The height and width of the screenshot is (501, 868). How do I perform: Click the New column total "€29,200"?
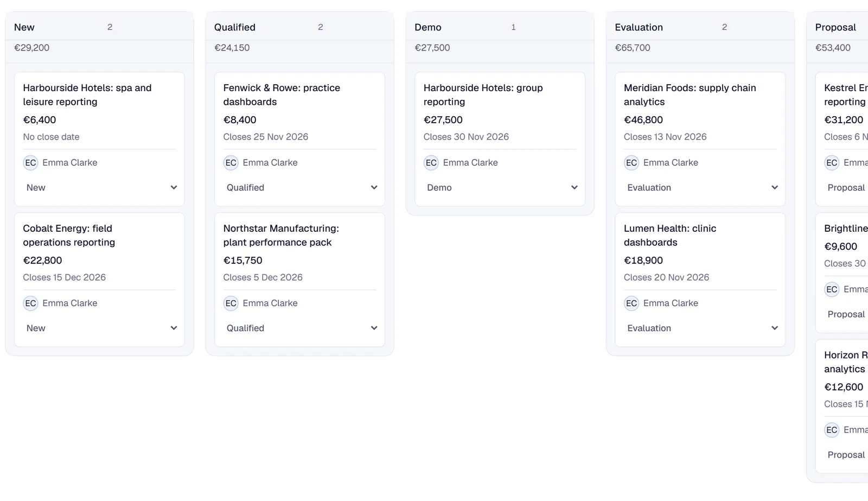32,48
